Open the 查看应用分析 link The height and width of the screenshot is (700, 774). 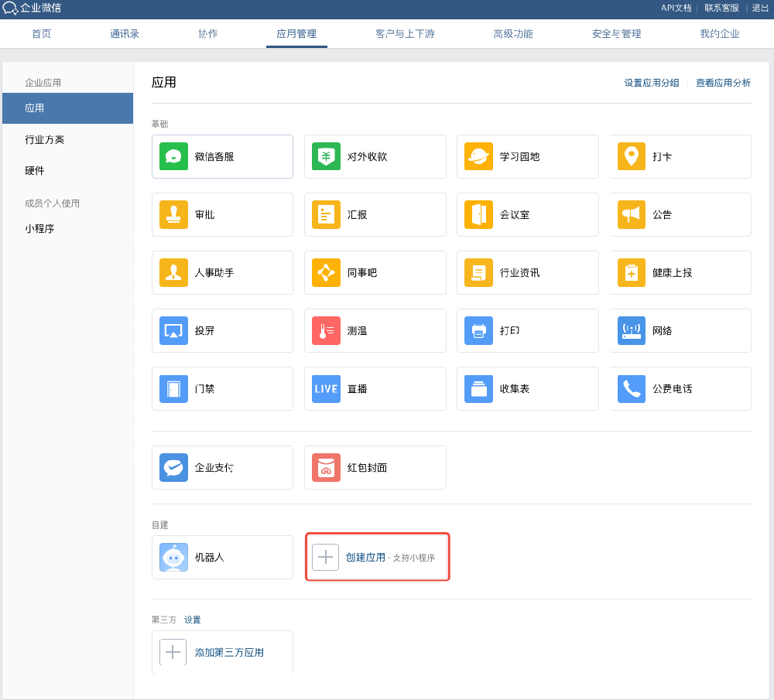point(723,83)
